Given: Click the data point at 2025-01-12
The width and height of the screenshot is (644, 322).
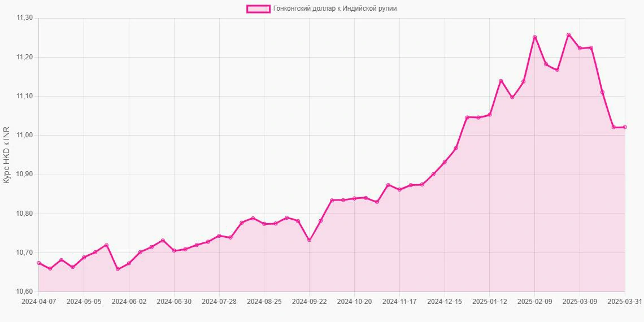Looking at the screenshot, I should 489,115.
